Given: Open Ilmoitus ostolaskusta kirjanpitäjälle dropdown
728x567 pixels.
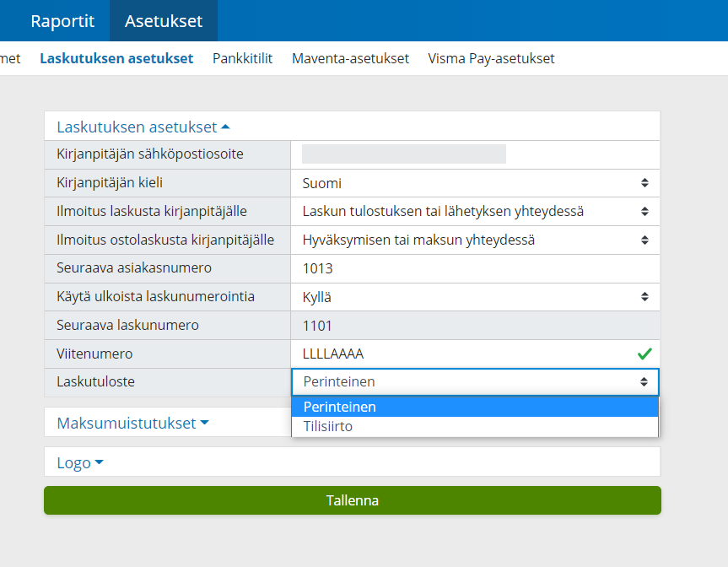Looking at the screenshot, I should (475, 240).
